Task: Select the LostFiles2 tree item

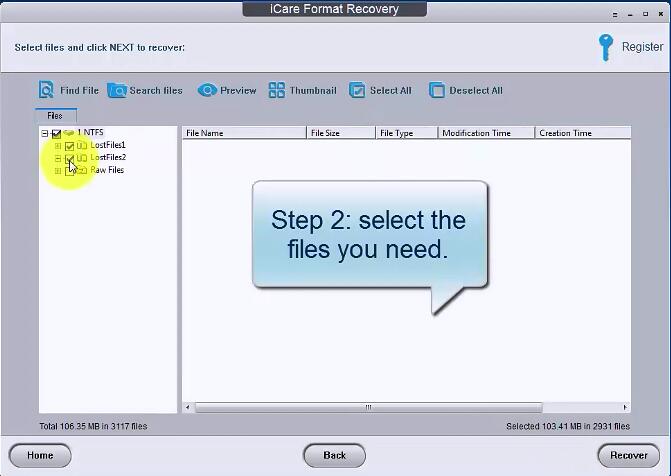Action: click(x=108, y=158)
